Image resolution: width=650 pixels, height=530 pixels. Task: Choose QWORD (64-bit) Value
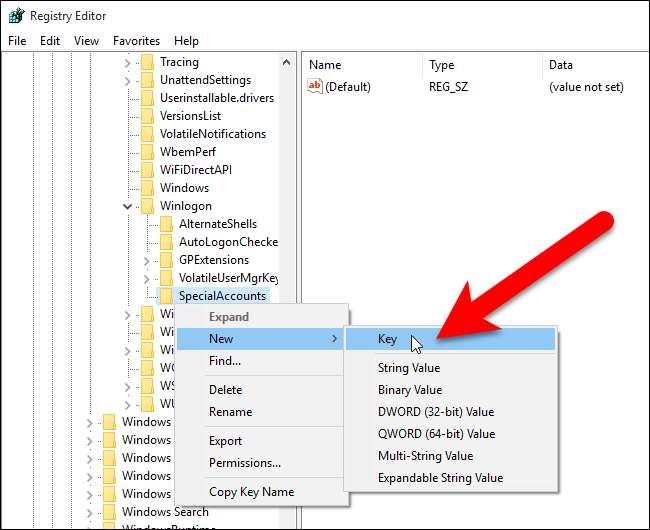[450, 434]
